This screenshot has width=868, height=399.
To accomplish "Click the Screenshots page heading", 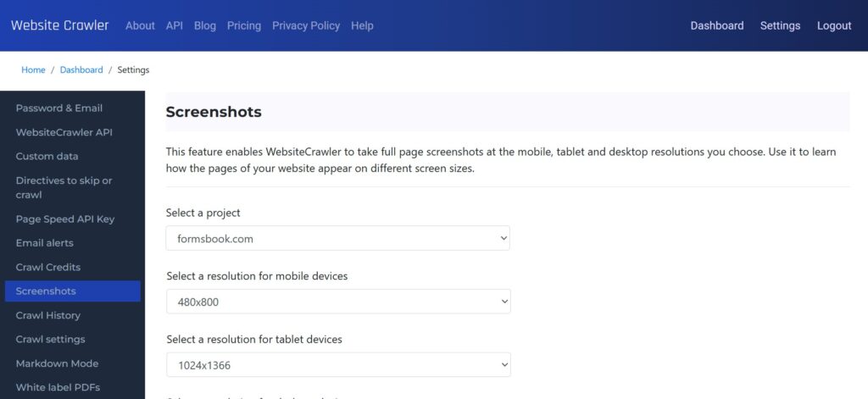I will (214, 112).
